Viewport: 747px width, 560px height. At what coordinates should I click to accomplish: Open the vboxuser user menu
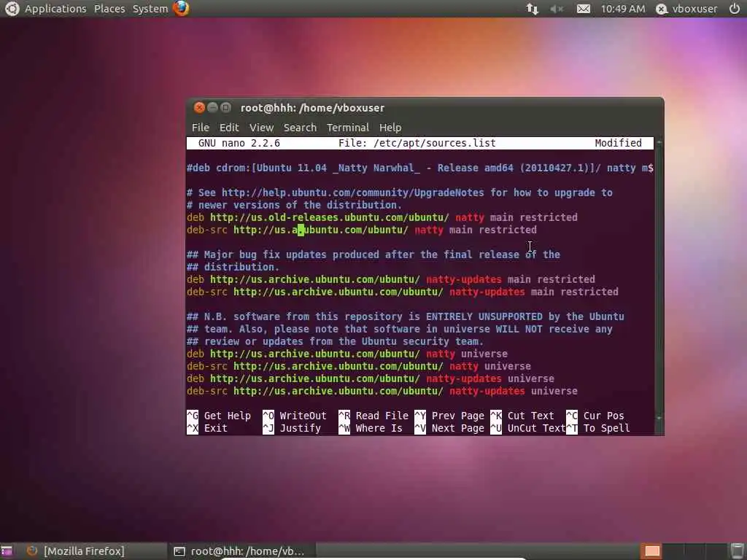694,9
